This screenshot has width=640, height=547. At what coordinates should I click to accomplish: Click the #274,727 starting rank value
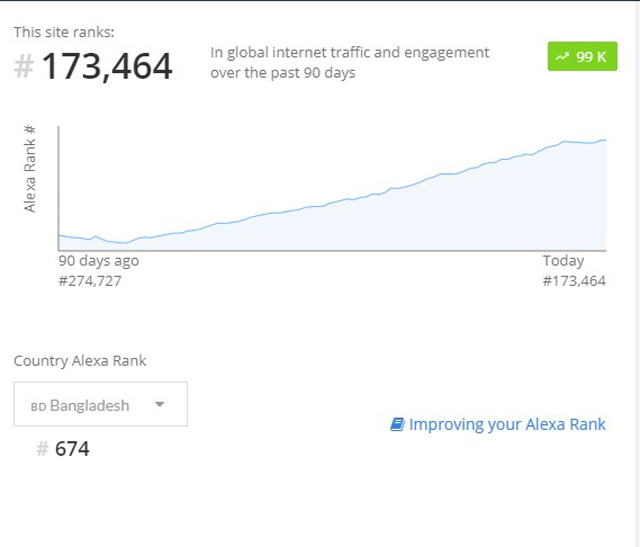point(90,281)
